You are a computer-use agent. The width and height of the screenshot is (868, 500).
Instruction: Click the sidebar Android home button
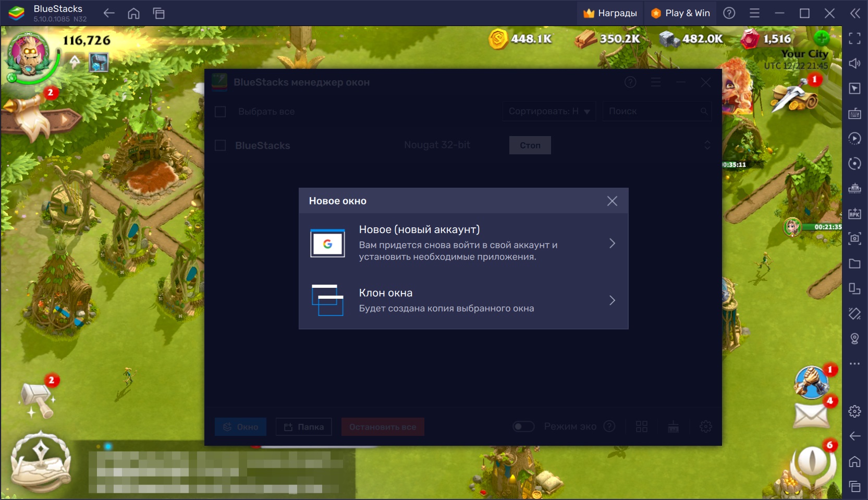(854, 461)
